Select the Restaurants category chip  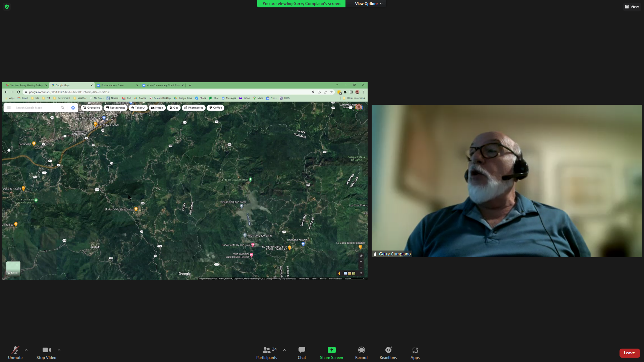pos(116,108)
